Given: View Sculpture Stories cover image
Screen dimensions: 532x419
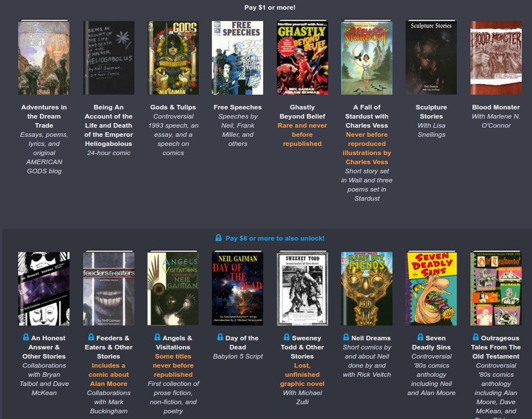Looking at the screenshot, I should point(431,58).
